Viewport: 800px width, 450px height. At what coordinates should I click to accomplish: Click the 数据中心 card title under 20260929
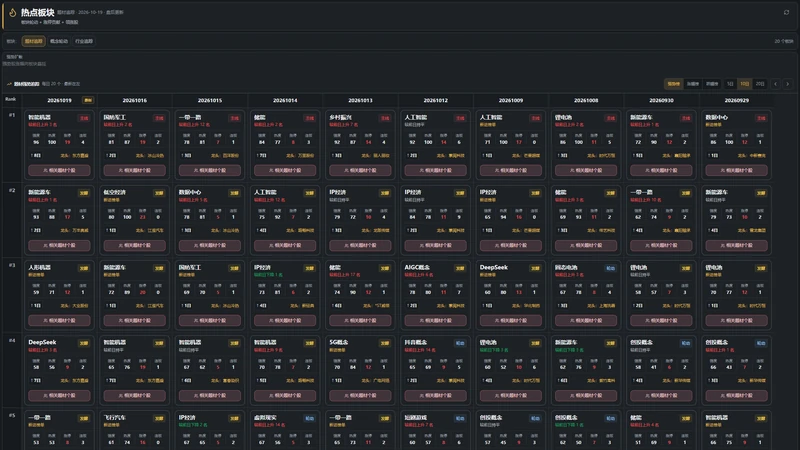pyautogui.click(x=716, y=117)
